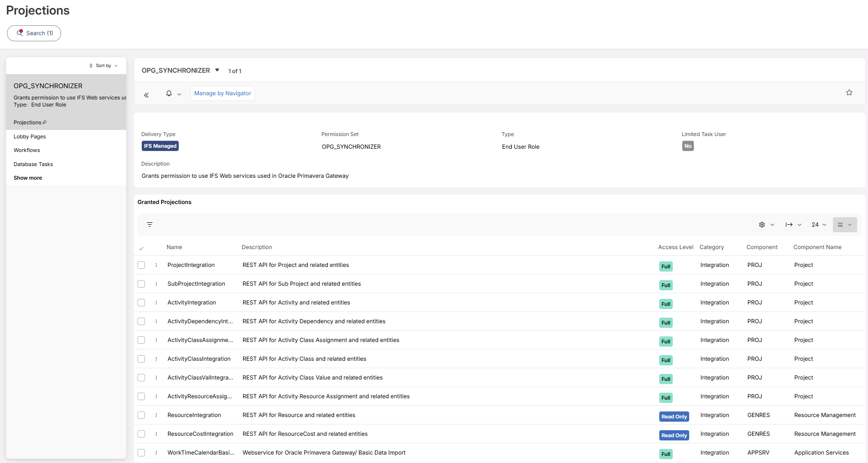Click the IFS Managed delivery type badge

tap(160, 146)
